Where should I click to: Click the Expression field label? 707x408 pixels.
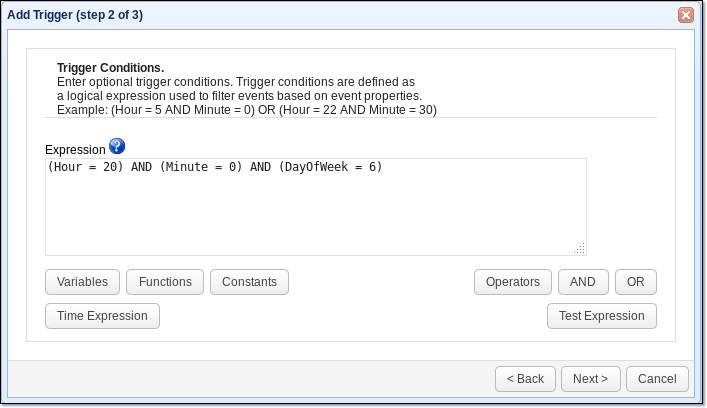75,149
